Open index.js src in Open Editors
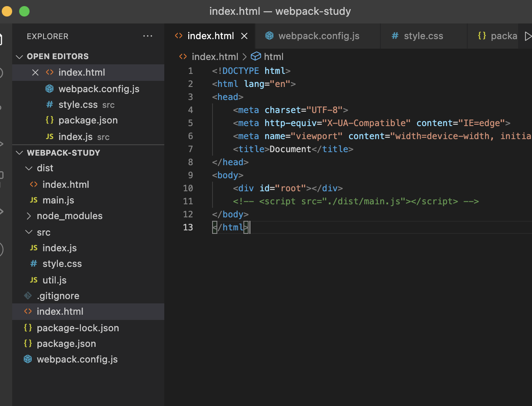The height and width of the screenshot is (406, 532). click(88, 136)
